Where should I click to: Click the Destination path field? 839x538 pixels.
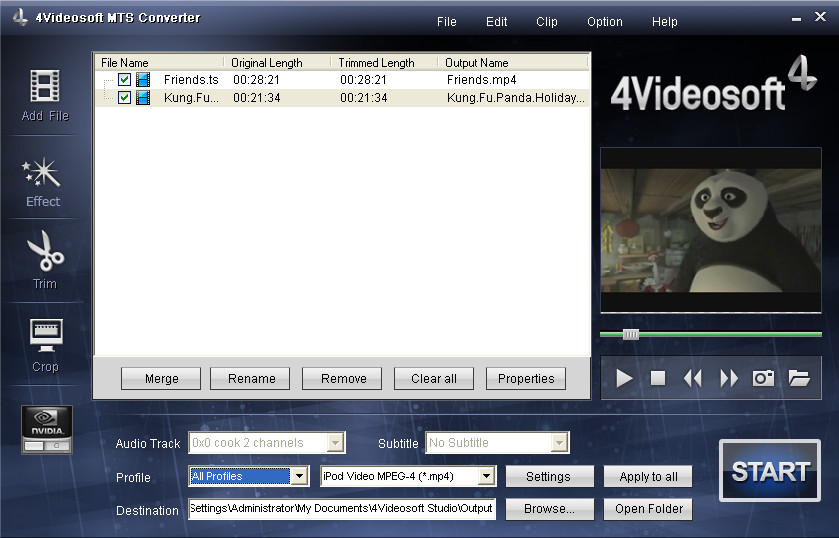pos(342,509)
